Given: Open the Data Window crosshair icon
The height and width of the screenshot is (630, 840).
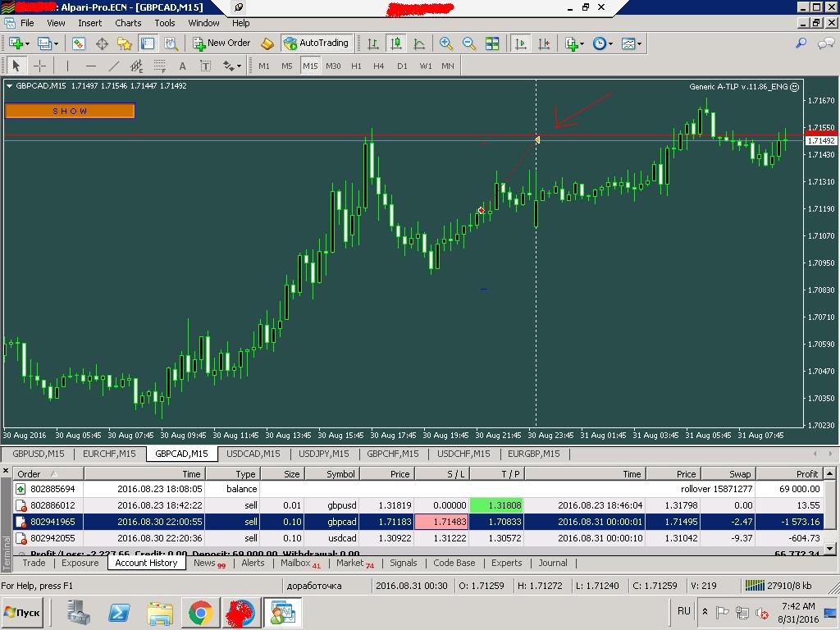Looking at the screenshot, I should click(102, 43).
